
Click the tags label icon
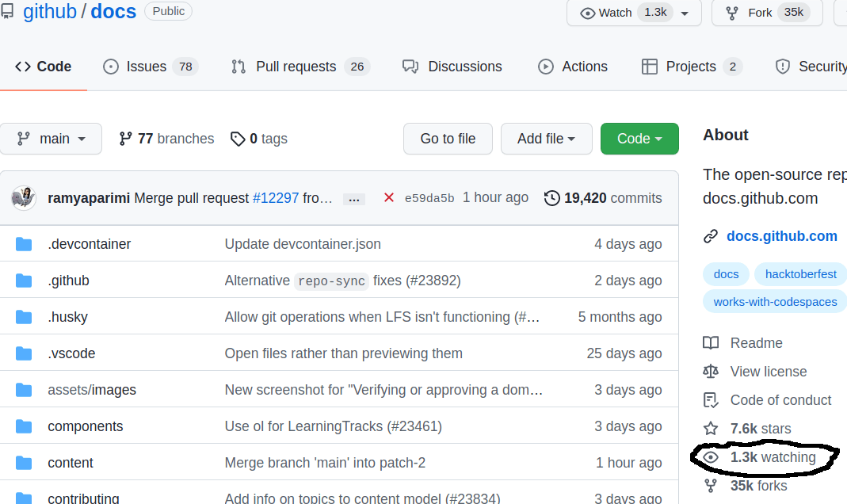(x=238, y=139)
